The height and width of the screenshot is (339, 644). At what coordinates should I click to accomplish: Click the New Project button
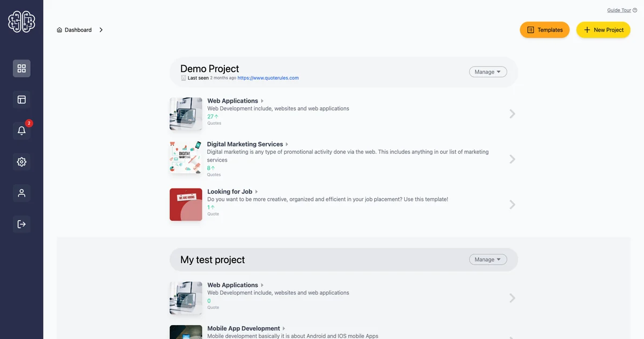(x=603, y=30)
